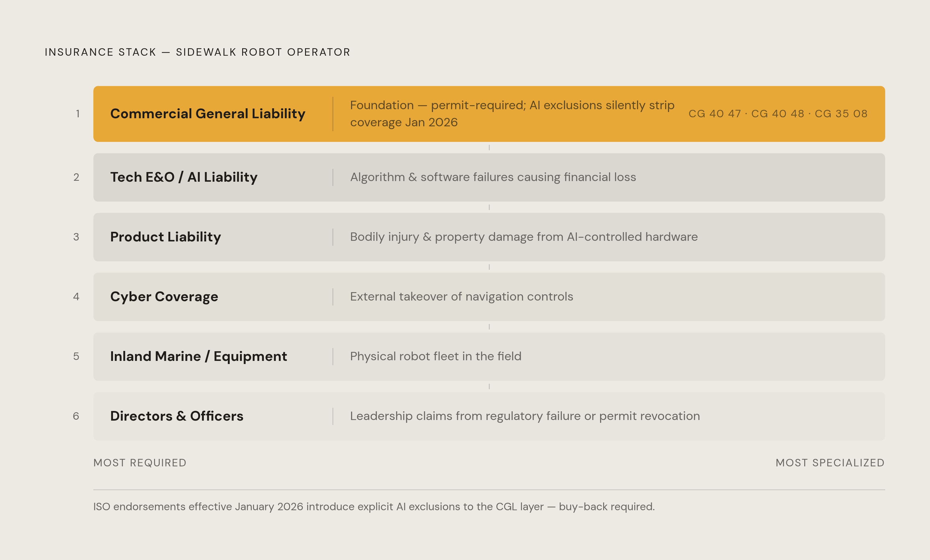
Task: Click row number 5 beside Inland Marine
Action: (x=76, y=356)
